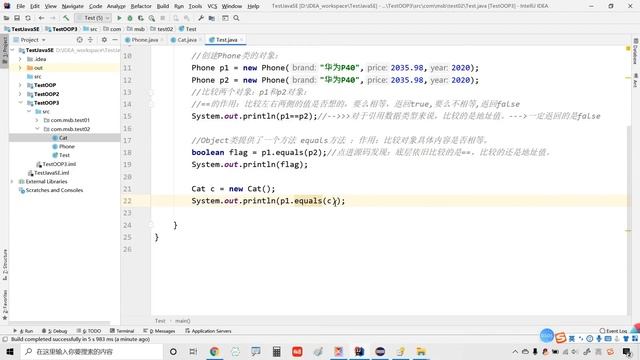Run Test with the green play icon

pos(119,18)
